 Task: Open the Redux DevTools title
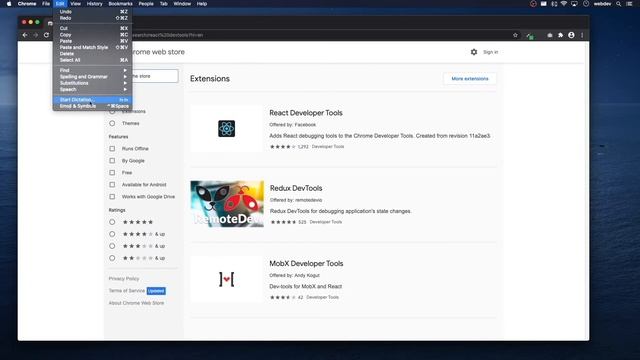point(296,188)
